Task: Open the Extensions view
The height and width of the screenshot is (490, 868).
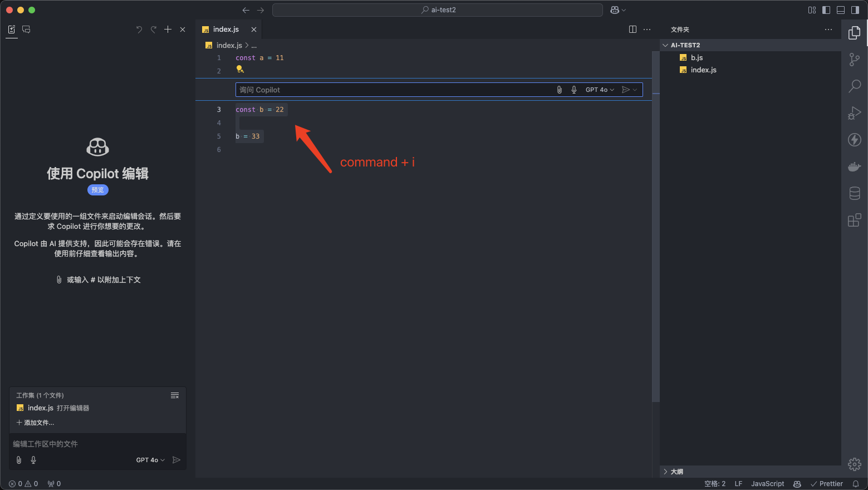Action: [855, 220]
